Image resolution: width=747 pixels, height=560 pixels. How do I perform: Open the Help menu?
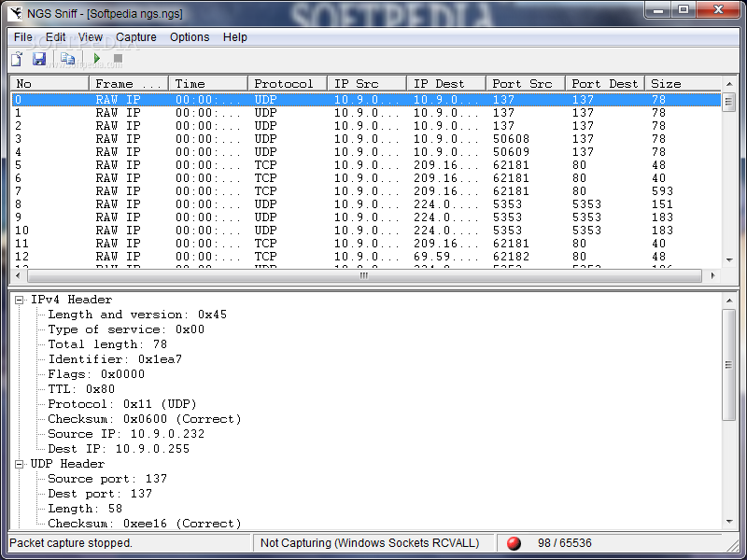coord(235,37)
